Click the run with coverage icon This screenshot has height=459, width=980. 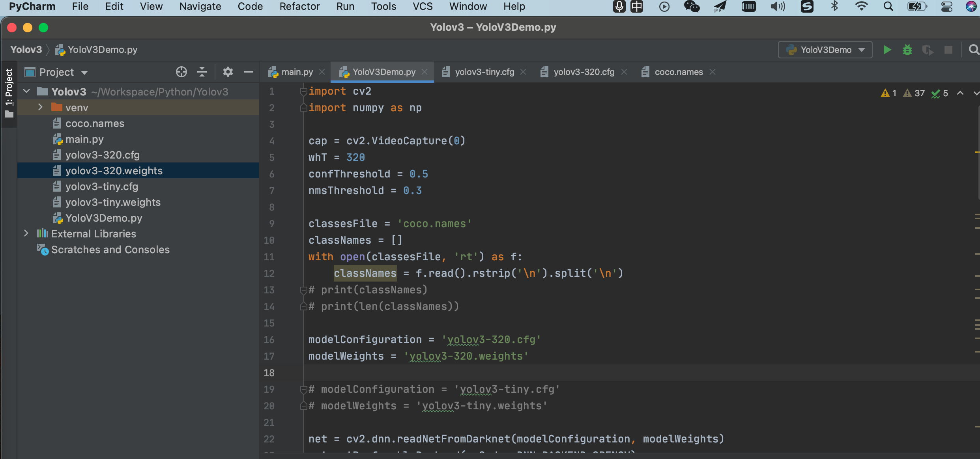click(928, 50)
